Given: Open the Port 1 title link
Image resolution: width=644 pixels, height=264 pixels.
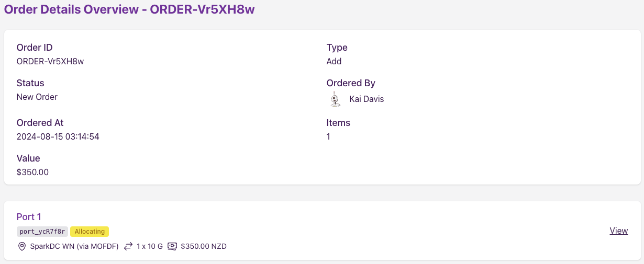Looking at the screenshot, I should pyautogui.click(x=29, y=217).
